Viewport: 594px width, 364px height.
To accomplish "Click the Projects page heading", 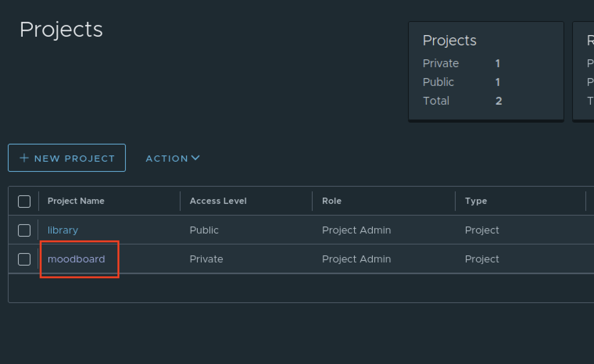I will coord(61,30).
